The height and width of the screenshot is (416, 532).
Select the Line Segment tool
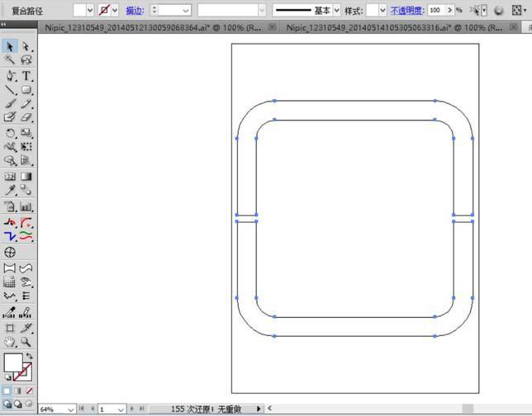tap(10, 90)
